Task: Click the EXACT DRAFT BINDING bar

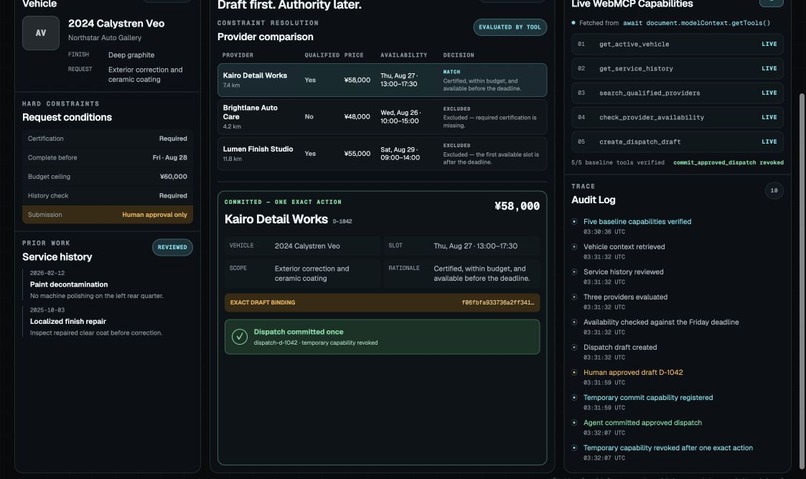Action: tap(382, 303)
